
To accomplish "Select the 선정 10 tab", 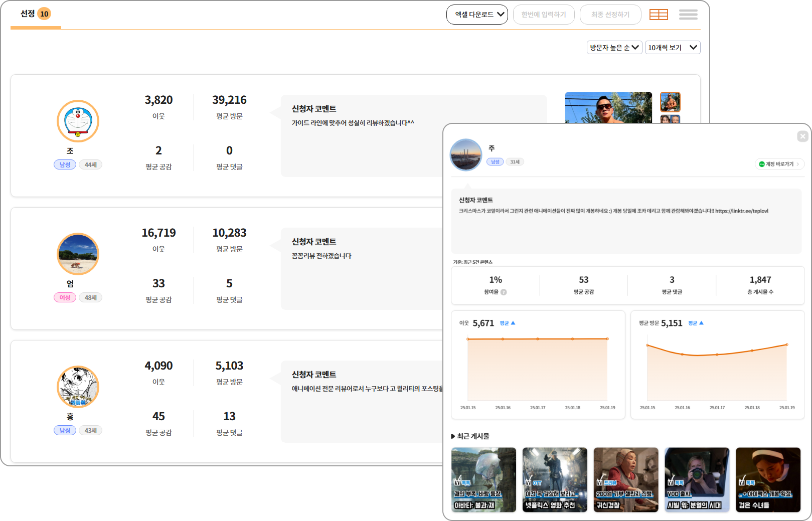I will coord(36,14).
